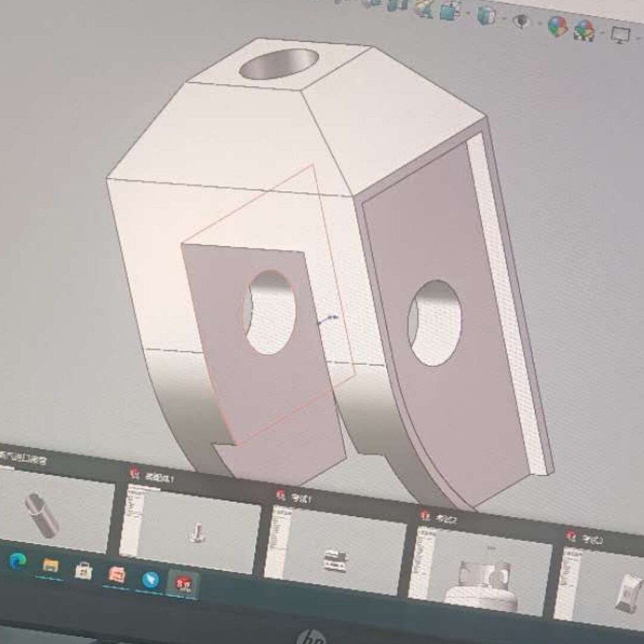Open the blue cursor app on taskbar
Image resolution: width=644 pixels, height=644 pixels.
[x=150, y=580]
